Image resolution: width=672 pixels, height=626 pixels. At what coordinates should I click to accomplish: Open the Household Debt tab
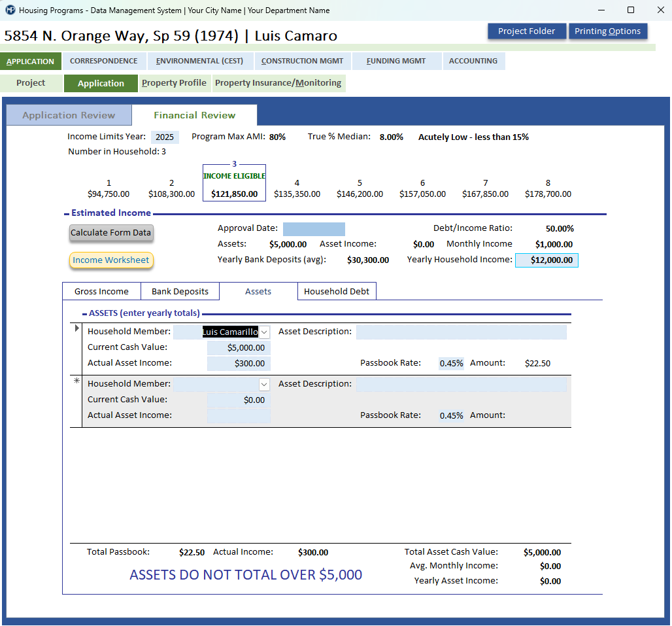coord(337,291)
